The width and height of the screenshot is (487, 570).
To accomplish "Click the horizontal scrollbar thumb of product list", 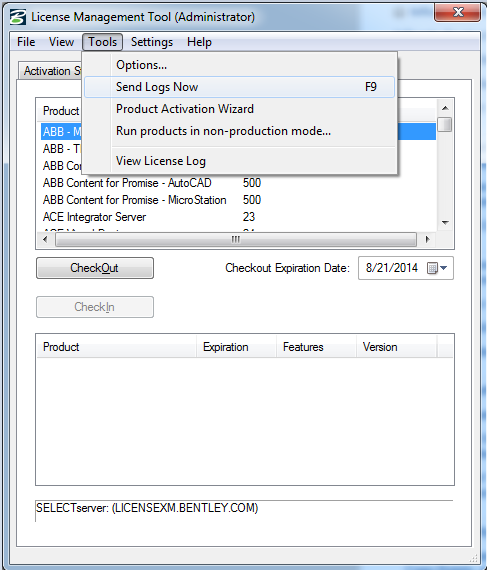I will tap(236, 239).
